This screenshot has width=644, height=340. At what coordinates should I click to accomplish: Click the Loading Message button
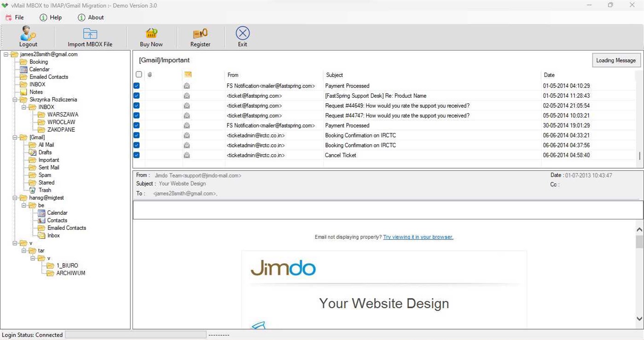point(616,60)
